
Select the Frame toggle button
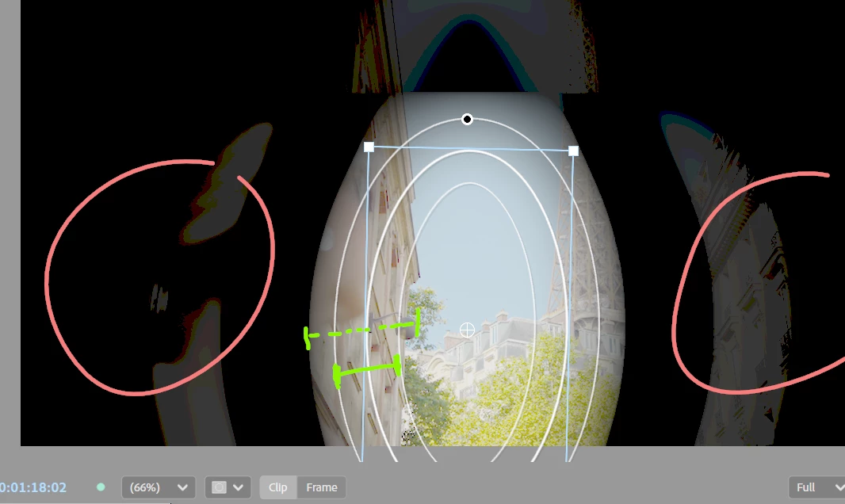pyautogui.click(x=321, y=487)
